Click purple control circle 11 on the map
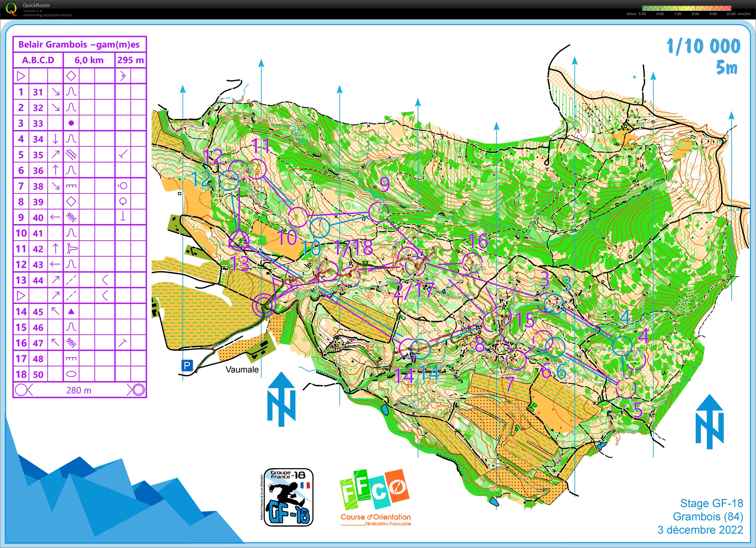 [257, 169]
